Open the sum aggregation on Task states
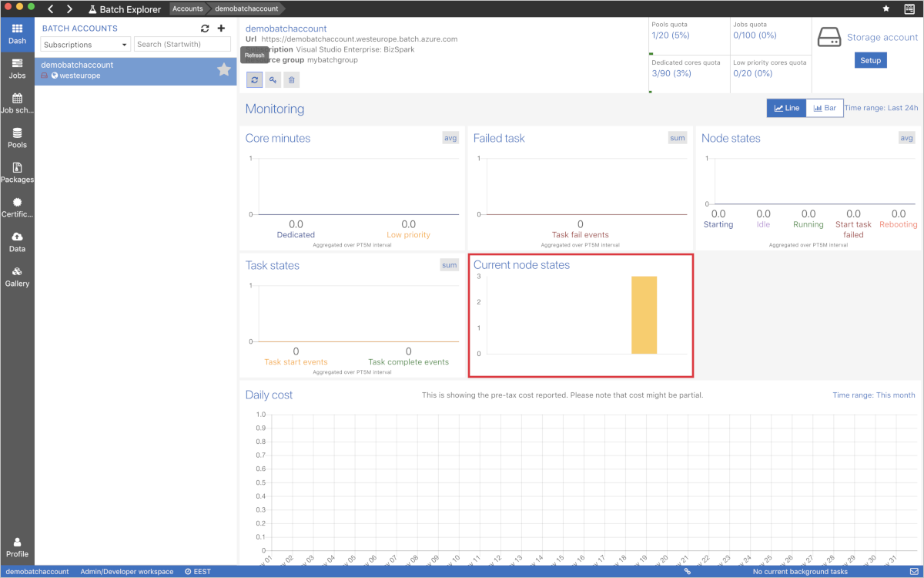The image size is (924, 578). click(x=450, y=265)
